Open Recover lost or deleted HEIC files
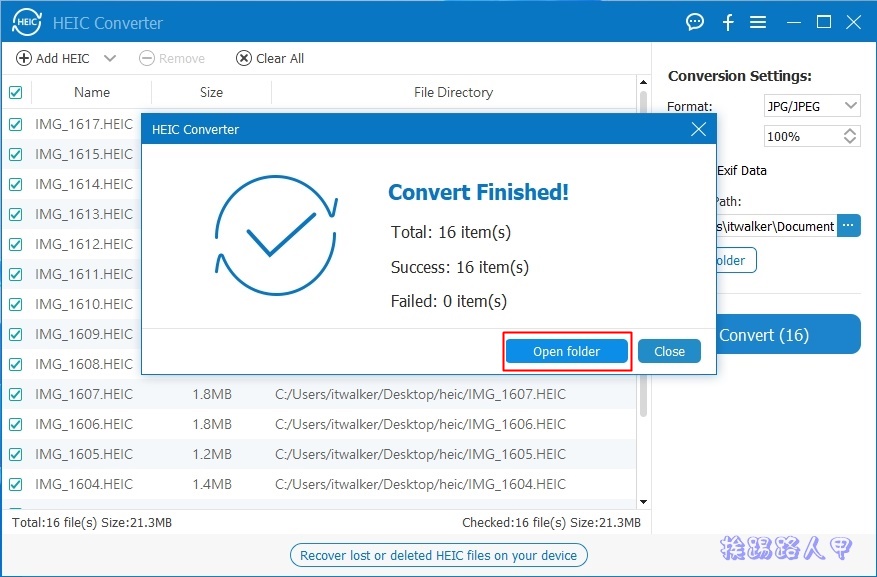The width and height of the screenshot is (877, 577). 438,555
